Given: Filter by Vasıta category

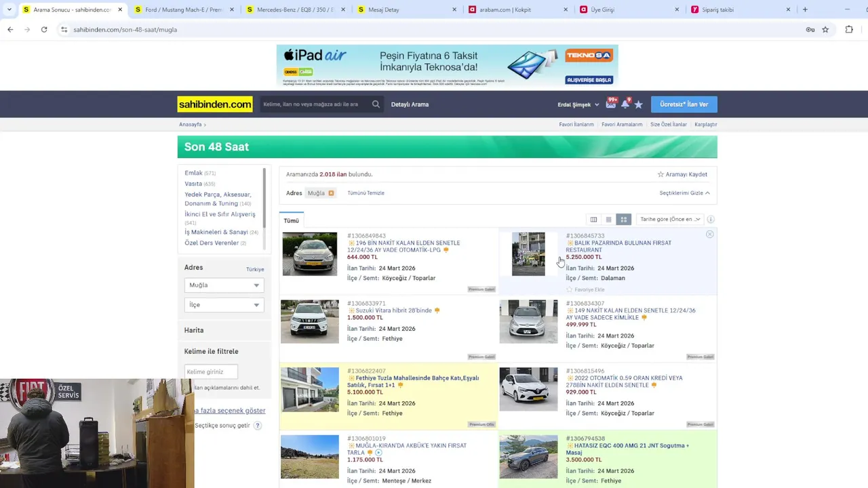Looking at the screenshot, I should (x=193, y=184).
